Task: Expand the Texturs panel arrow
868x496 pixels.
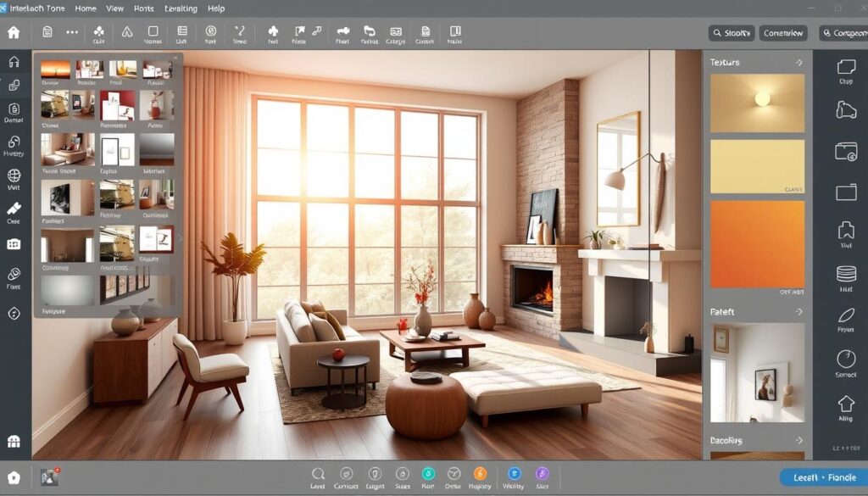Action: pos(798,63)
